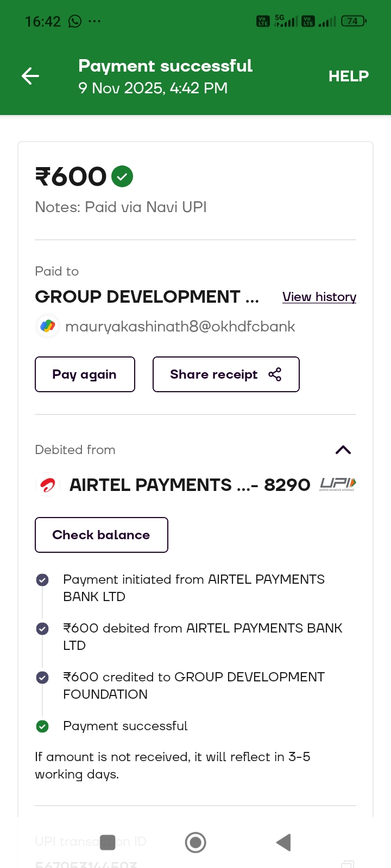Tap the UPI logo beside account number

338,484
